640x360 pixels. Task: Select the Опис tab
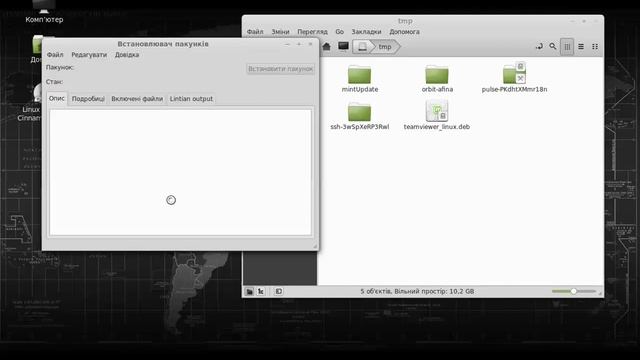coord(57,98)
